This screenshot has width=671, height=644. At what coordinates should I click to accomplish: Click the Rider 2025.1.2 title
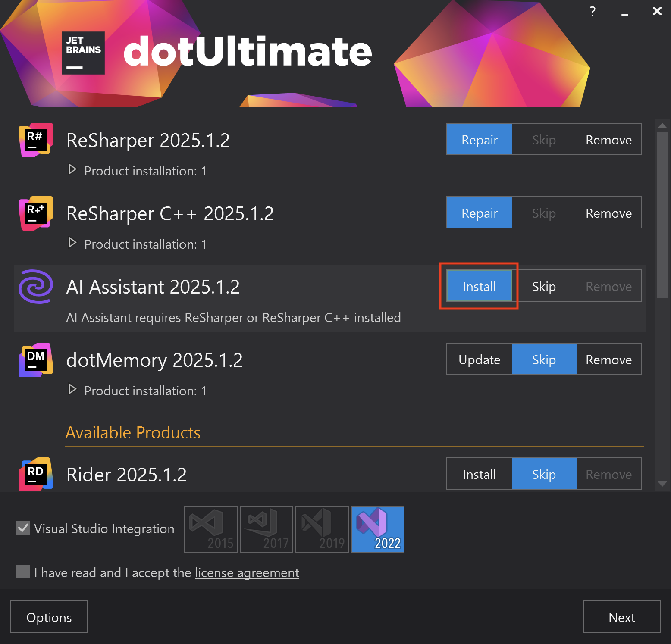tap(126, 475)
